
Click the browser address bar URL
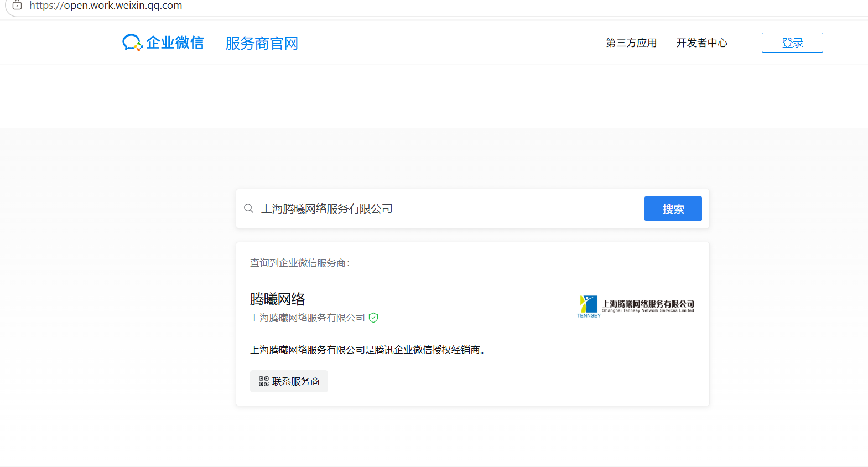click(x=106, y=6)
